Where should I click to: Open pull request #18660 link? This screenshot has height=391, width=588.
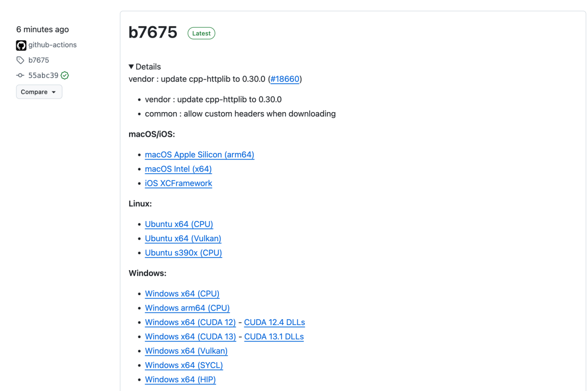pyautogui.click(x=285, y=79)
